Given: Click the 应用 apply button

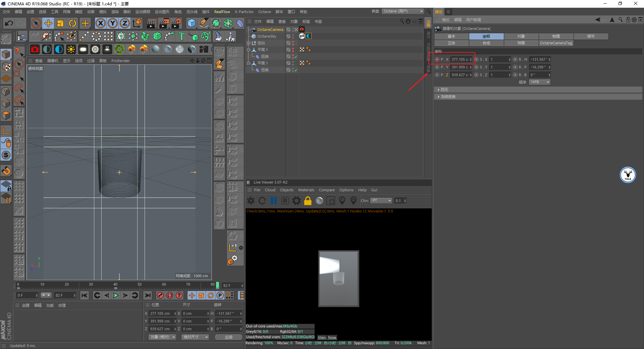Looking at the screenshot, I should [x=228, y=337].
